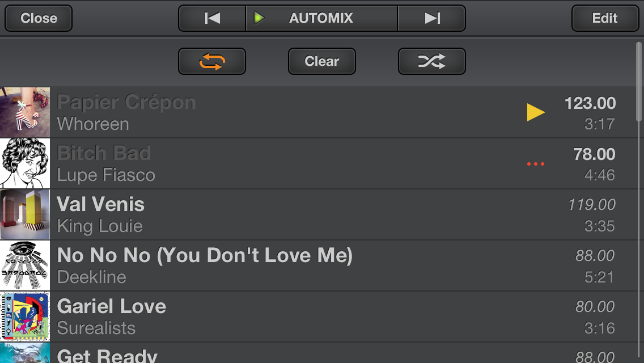Start Automix playback
Screen dimensions: 644x363
click(x=321, y=18)
